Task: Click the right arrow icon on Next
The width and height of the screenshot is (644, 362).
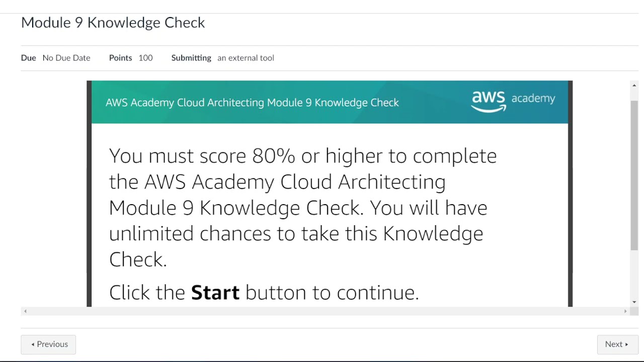Action: [x=626, y=344]
